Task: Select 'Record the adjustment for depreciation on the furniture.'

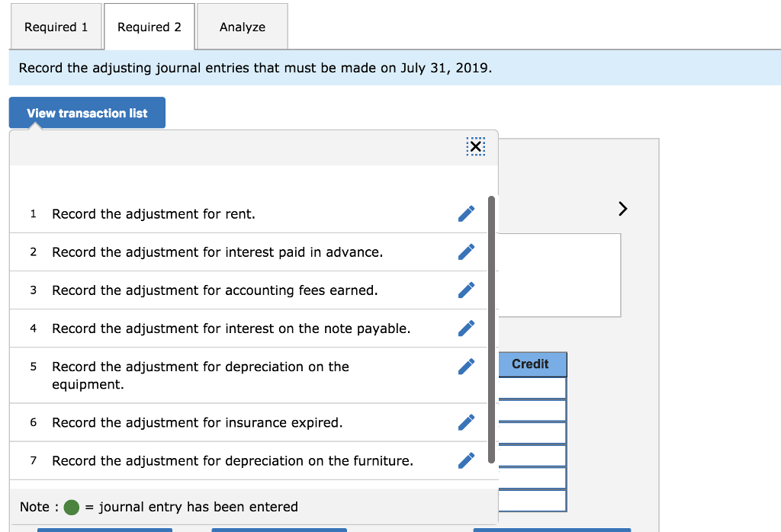Action: click(x=249, y=461)
